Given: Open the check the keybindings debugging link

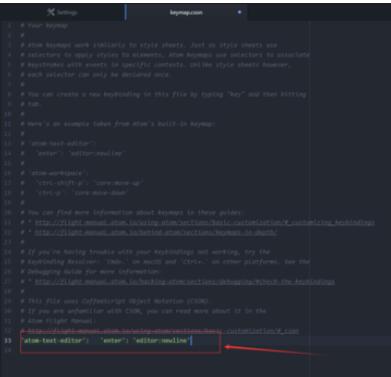Looking at the screenshot, I should point(185,282).
